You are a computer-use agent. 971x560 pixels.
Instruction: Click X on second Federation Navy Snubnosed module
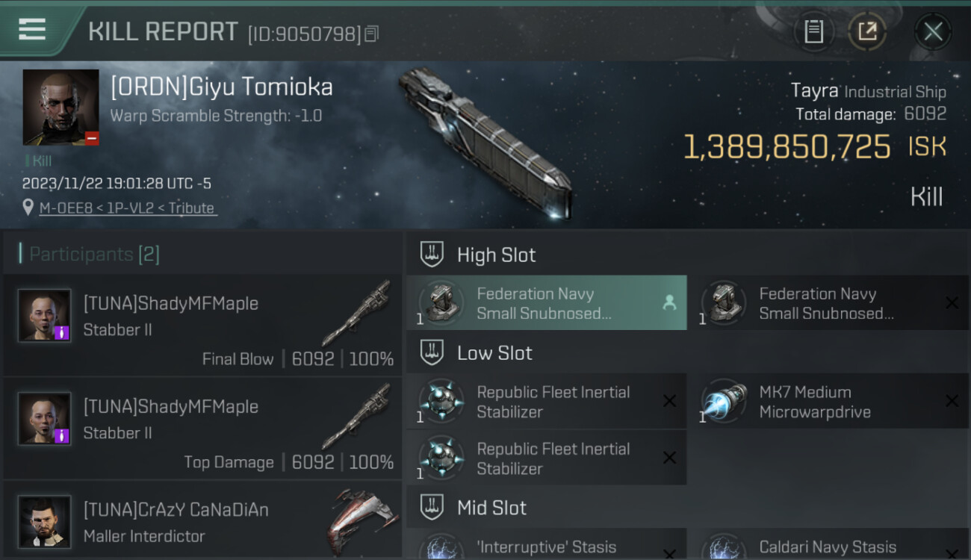pos(952,302)
